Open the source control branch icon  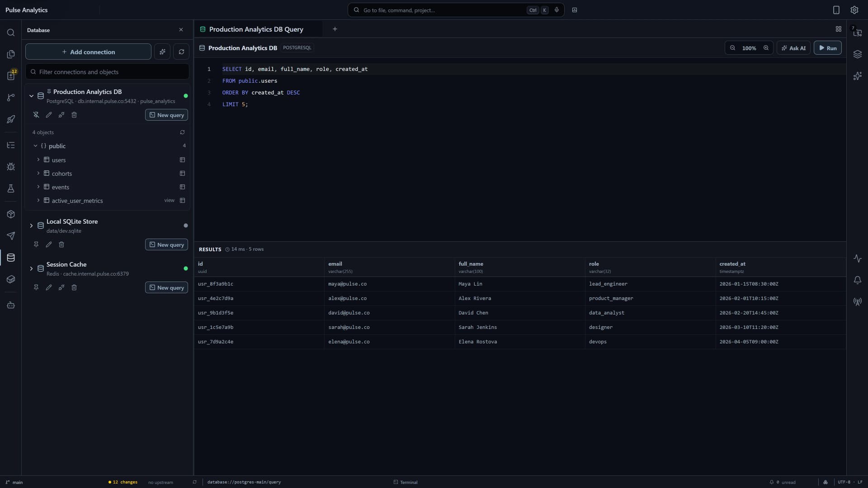click(x=11, y=98)
